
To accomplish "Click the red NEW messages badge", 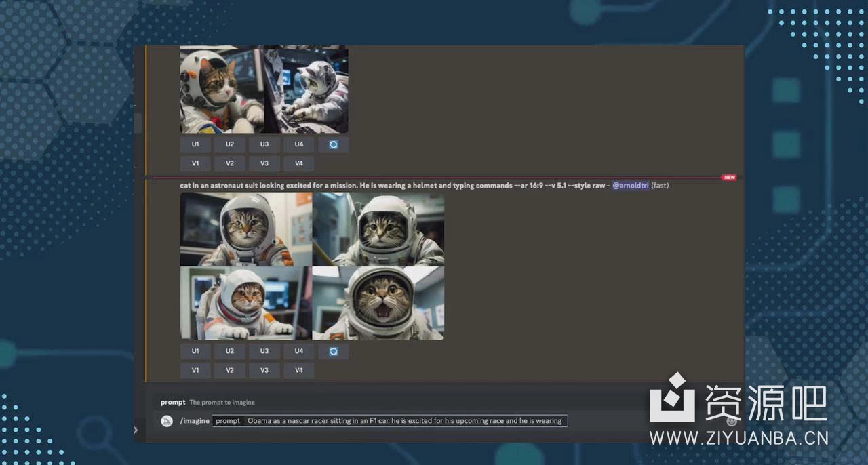I will [729, 178].
